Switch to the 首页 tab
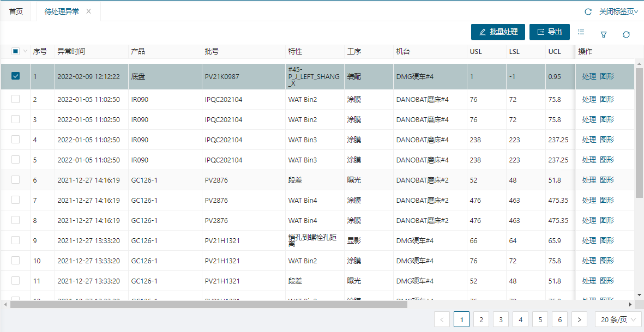Image resolution: width=644 pixels, height=332 pixels. pos(16,11)
